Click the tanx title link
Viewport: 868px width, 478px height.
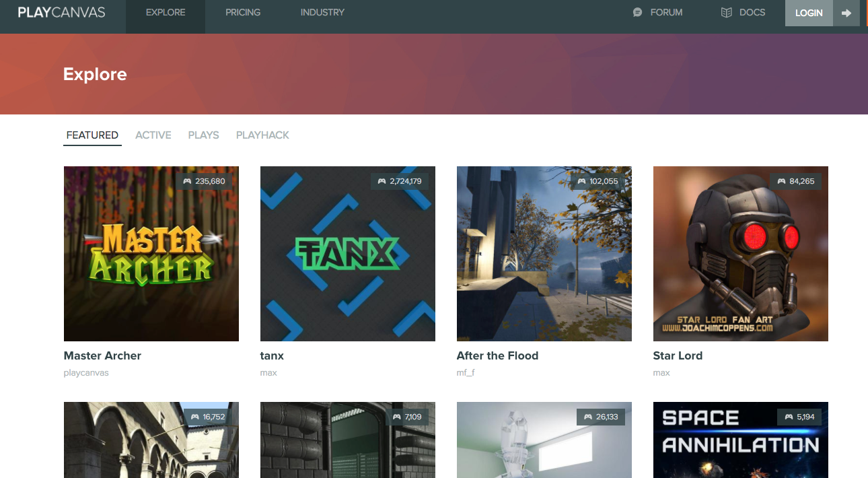click(x=272, y=355)
